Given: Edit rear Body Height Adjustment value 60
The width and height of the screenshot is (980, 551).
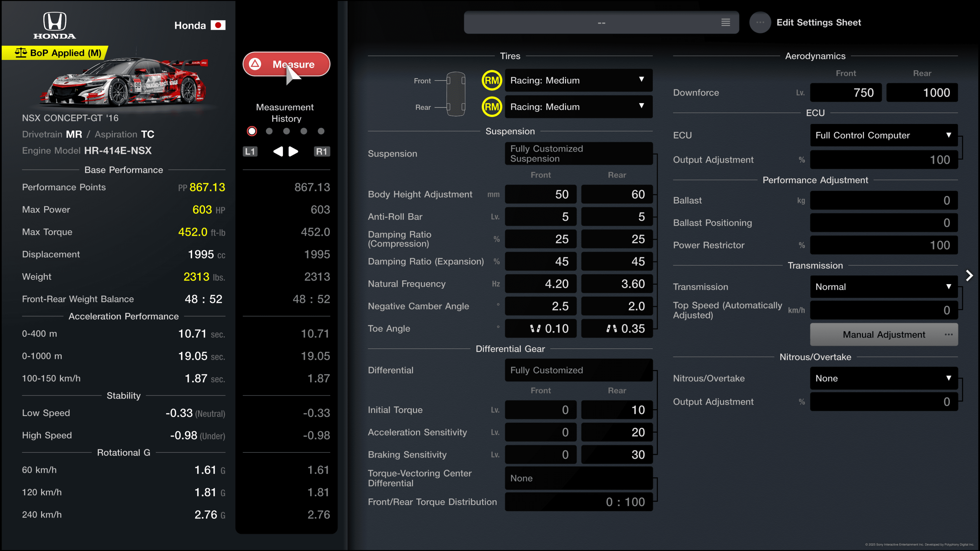Looking at the screenshot, I should pyautogui.click(x=617, y=194).
